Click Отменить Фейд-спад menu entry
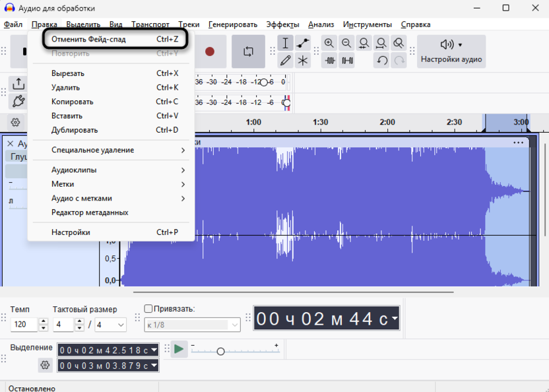549x392 pixels. pos(88,40)
